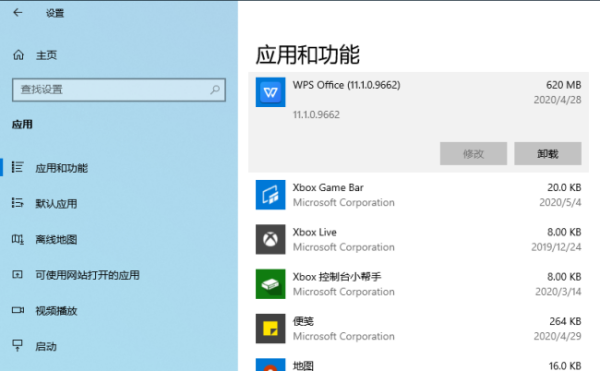
Task: Select the Xbox Game Bar name
Action: (328, 187)
